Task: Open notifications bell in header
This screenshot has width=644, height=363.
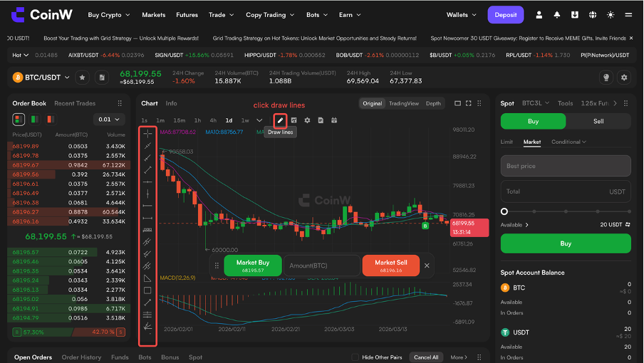Action: click(557, 15)
